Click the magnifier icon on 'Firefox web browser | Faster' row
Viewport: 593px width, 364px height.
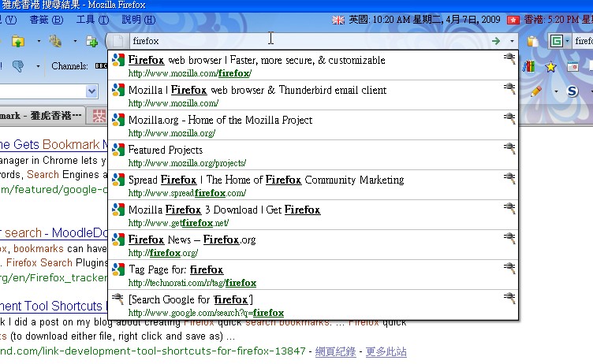509,58
